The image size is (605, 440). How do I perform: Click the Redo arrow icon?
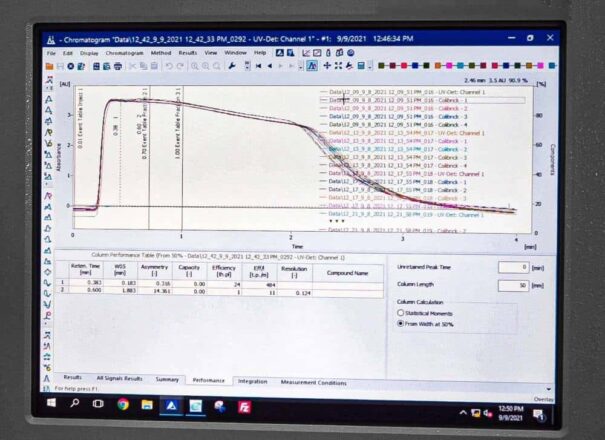180,66
